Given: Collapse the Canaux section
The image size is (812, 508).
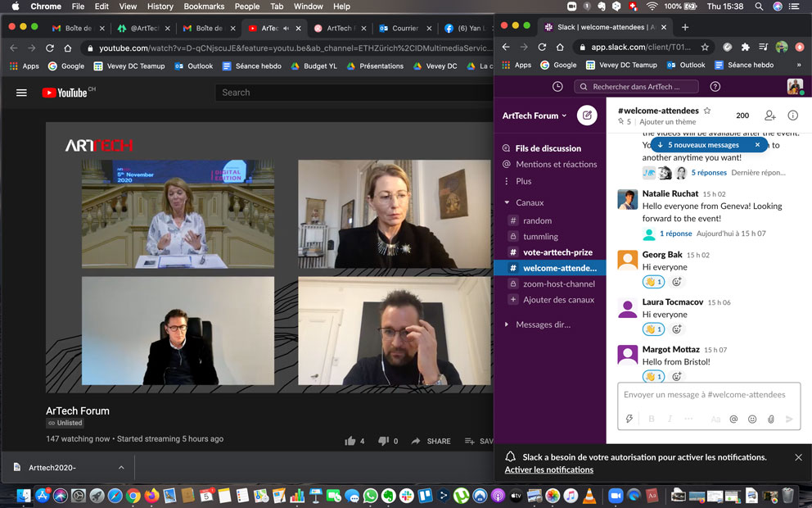Looking at the screenshot, I should click(x=507, y=202).
